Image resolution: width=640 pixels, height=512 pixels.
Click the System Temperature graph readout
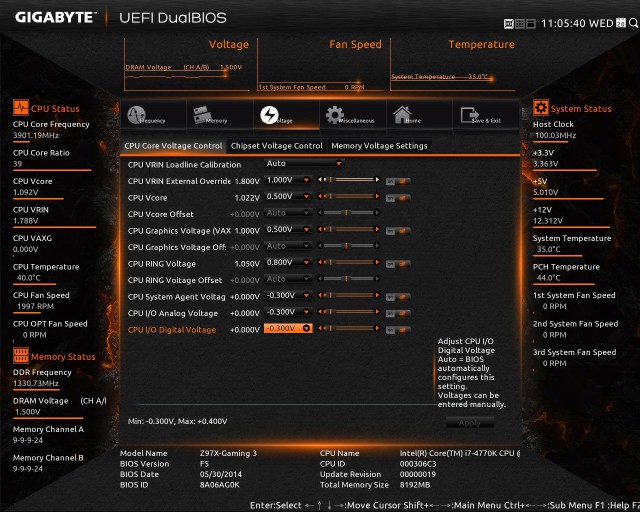pos(440,77)
